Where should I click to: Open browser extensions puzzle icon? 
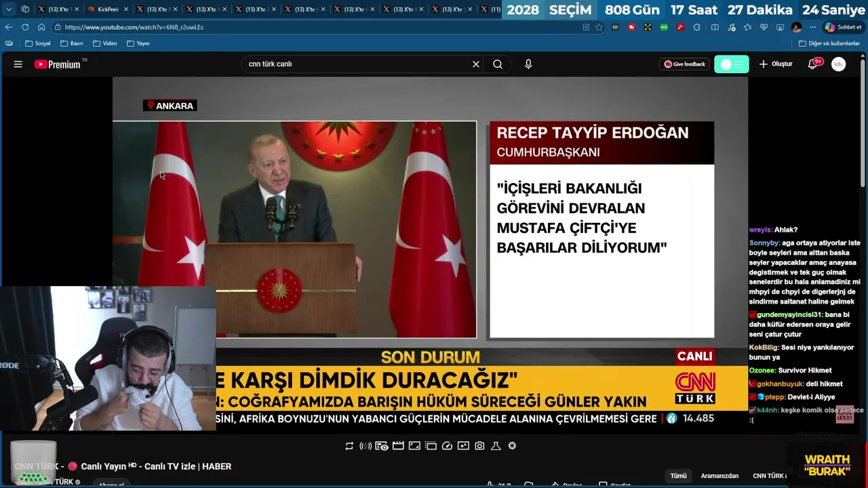pyautogui.click(x=697, y=27)
